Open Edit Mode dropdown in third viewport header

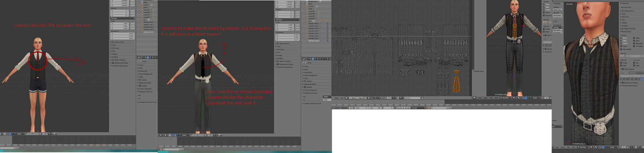click(x=505, y=98)
